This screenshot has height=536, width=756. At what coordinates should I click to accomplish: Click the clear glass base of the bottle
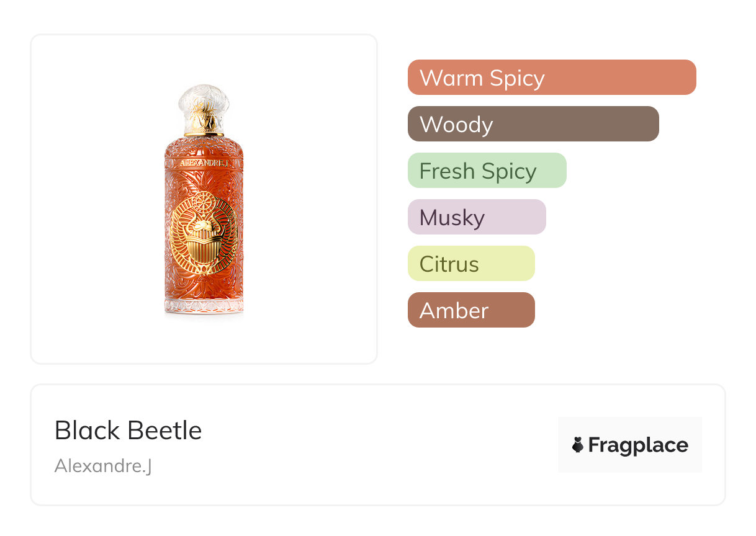(x=204, y=306)
